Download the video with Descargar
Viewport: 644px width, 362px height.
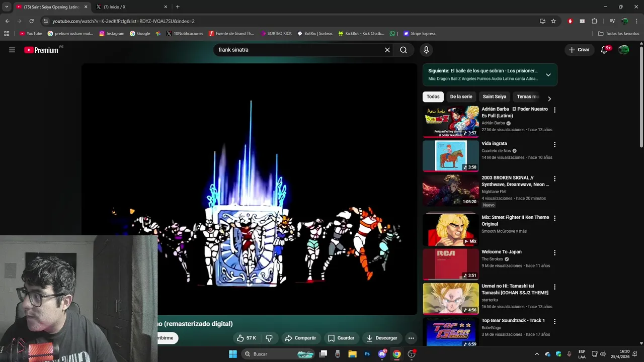(x=382, y=338)
